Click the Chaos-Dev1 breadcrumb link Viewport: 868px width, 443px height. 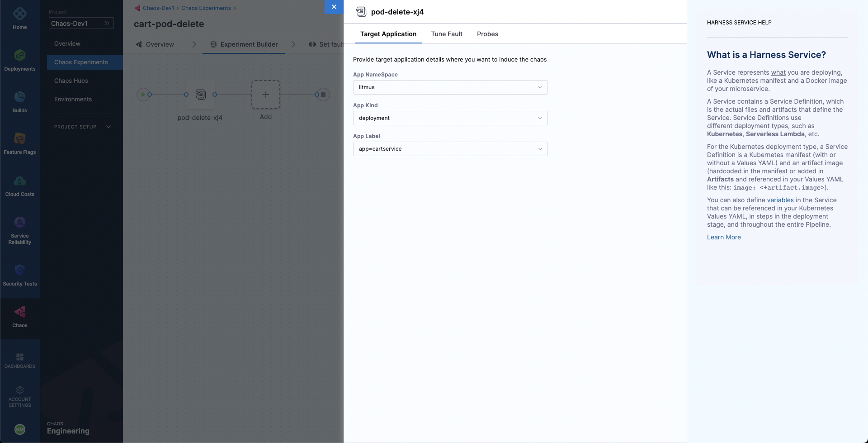tap(158, 8)
